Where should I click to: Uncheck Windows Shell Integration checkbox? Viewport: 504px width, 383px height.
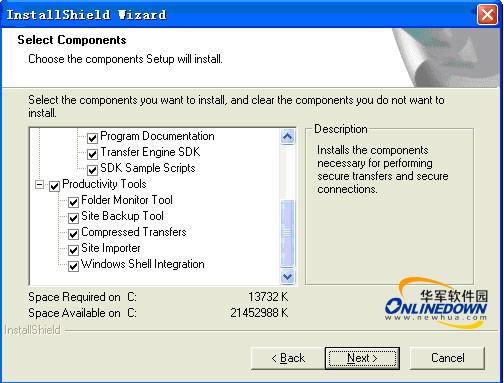tap(73, 266)
